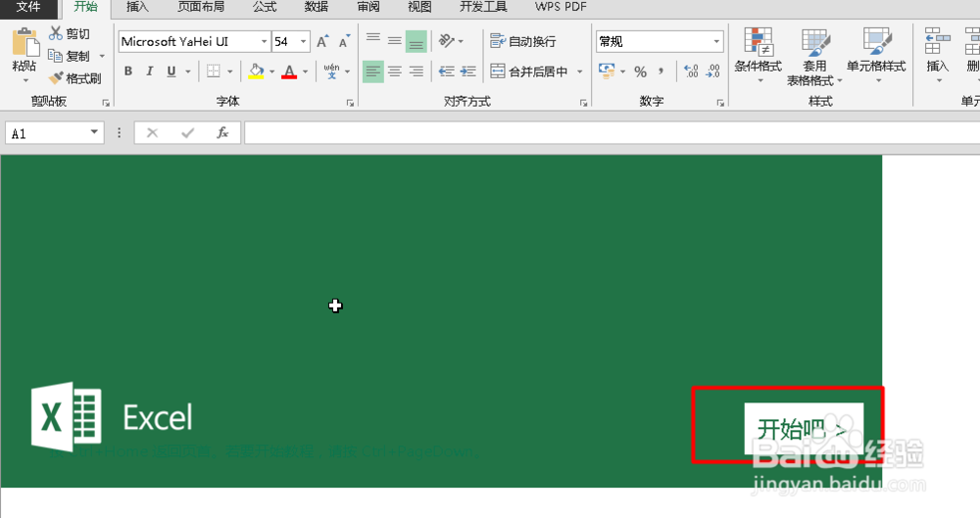
Task: Switch to the 数据 tab
Action: coord(317,7)
